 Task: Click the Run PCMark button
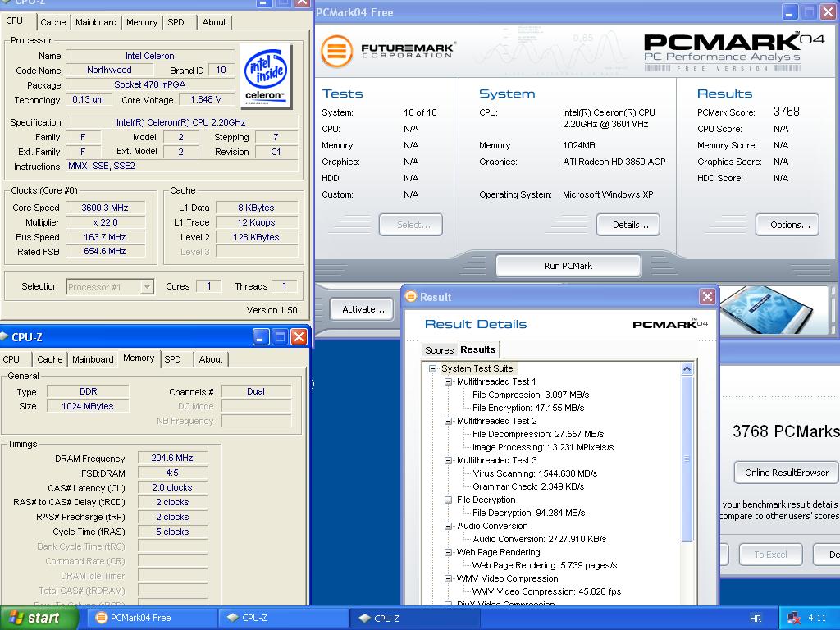click(568, 266)
